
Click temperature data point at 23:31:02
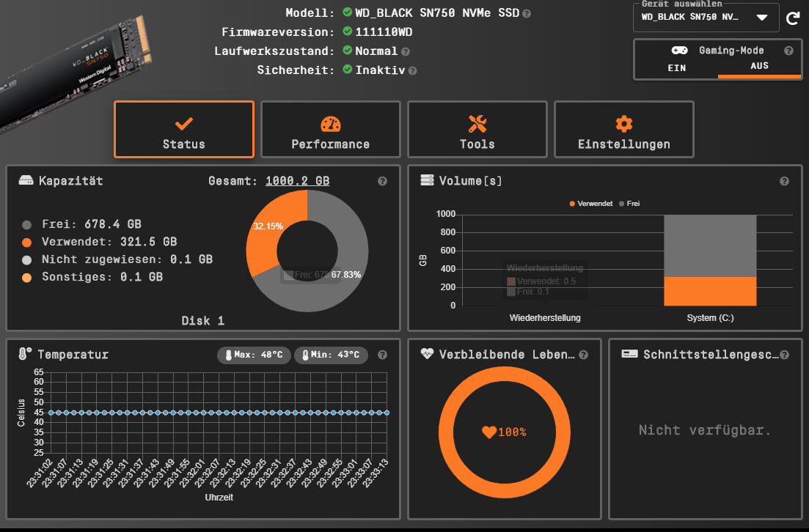pos(51,413)
